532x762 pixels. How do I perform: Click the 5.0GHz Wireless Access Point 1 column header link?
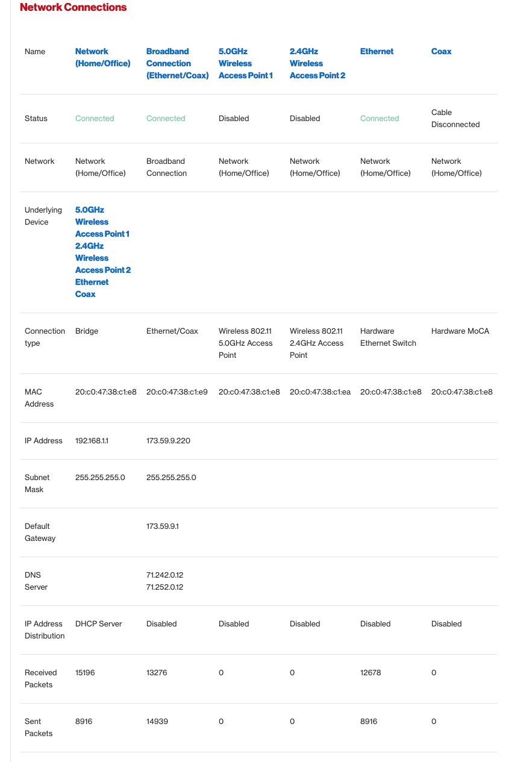click(245, 63)
